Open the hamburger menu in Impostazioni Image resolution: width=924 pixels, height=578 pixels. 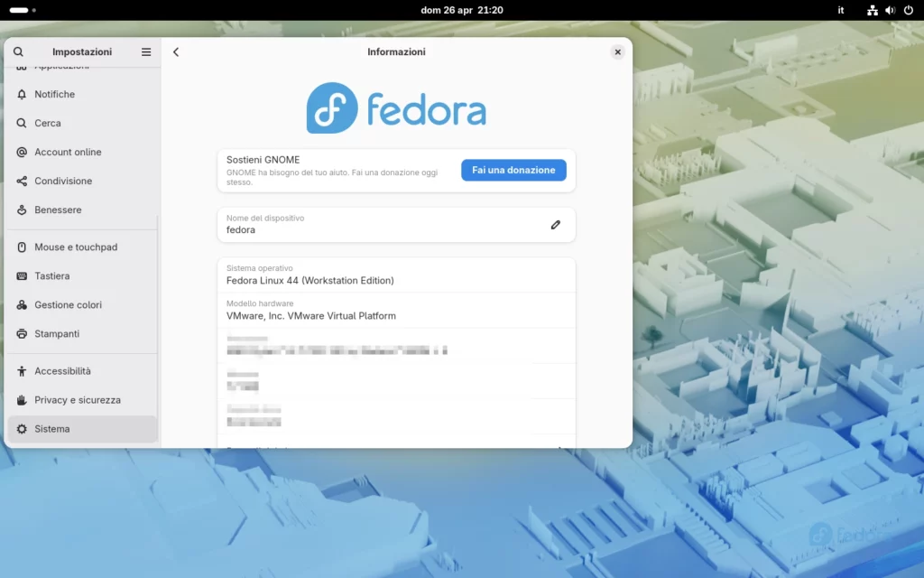(145, 51)
